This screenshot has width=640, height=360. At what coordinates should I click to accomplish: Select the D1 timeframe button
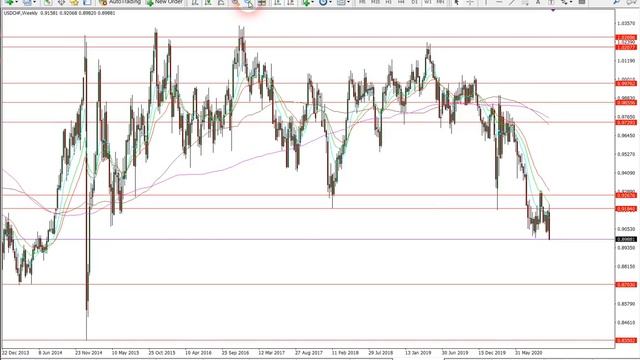coord(414,2)
